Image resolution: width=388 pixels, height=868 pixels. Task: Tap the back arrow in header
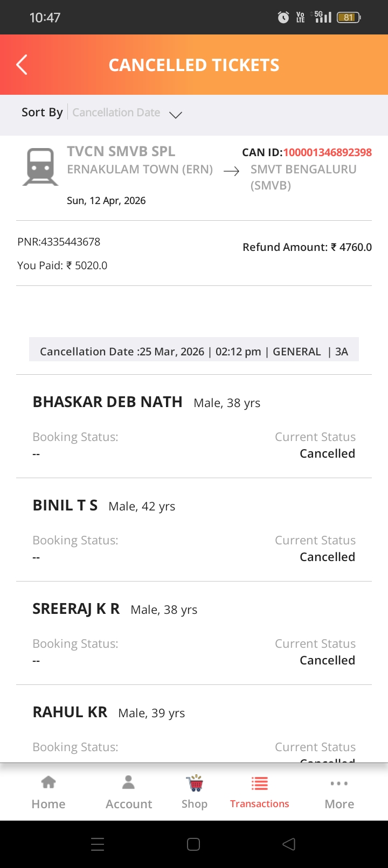pos(22,65)
